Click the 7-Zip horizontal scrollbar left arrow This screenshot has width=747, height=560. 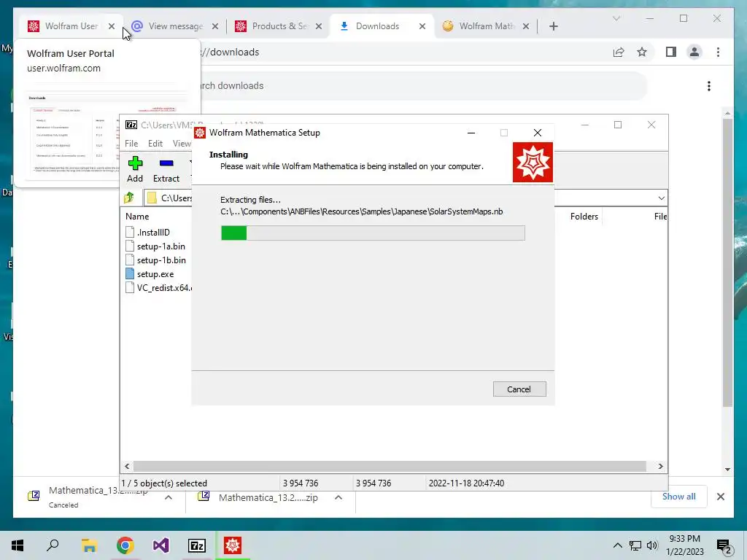[x=127, y=466]
